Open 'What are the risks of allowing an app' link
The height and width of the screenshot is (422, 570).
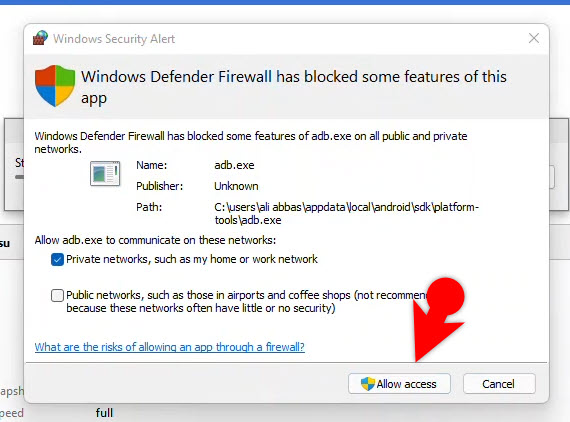(x=170, y=347)
